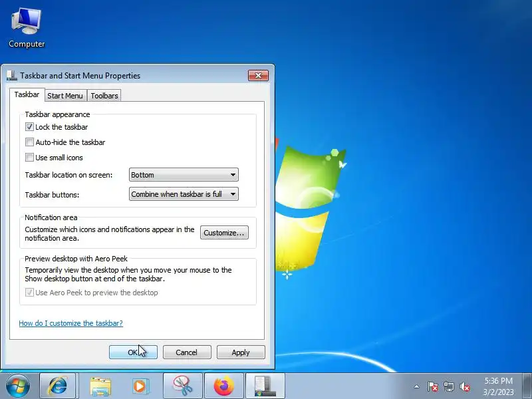
Task: Open Windows Explorer folder icon in taskbar
Action: (x=100, y=386)
